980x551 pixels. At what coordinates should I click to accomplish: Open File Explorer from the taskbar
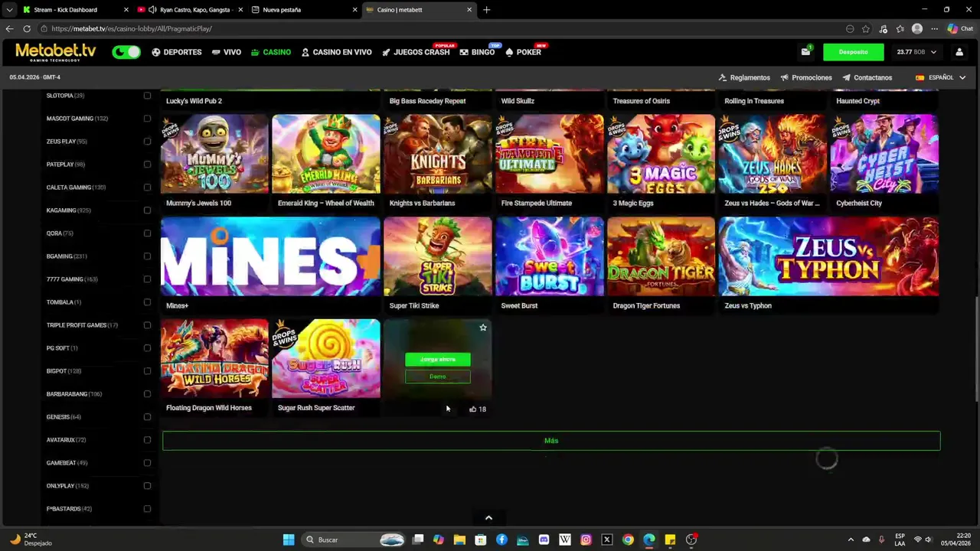459,540
